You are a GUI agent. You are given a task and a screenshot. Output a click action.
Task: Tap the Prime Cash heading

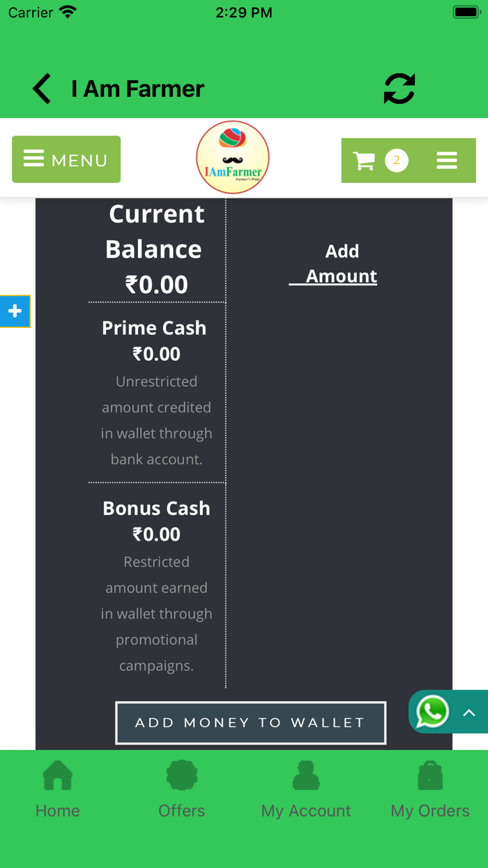[x=154, y=328]
